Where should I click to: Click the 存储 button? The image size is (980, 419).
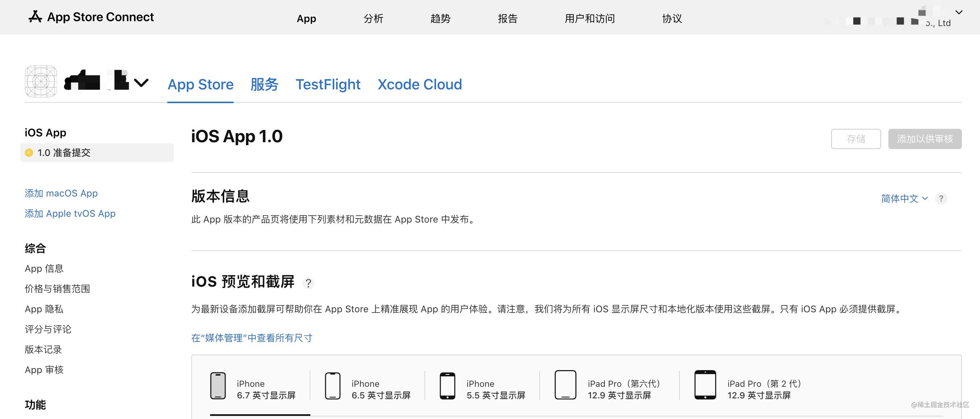click(856, 139)
